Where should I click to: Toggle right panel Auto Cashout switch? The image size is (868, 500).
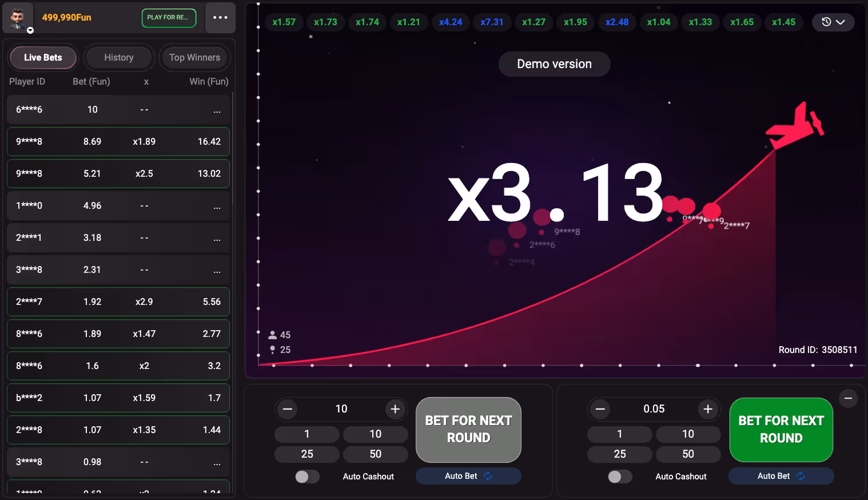tap(620, 477)
